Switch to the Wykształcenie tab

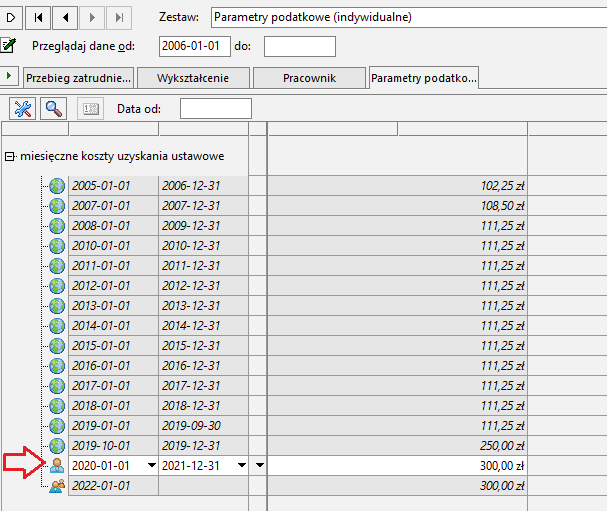[193, 78]
